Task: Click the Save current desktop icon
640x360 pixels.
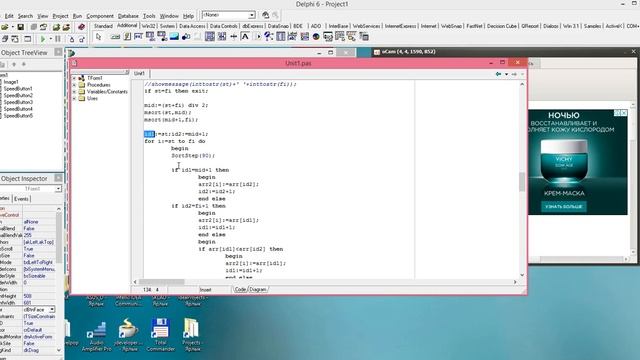Action: [265, 15]
